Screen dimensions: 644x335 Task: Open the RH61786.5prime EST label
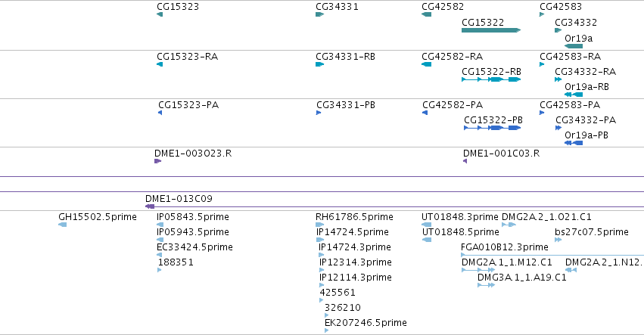point(354,217)
